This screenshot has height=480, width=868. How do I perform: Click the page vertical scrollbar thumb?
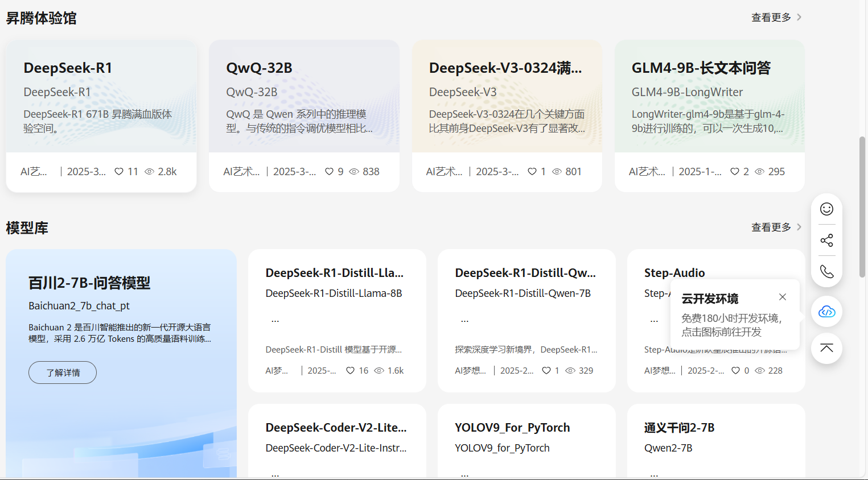862,206
